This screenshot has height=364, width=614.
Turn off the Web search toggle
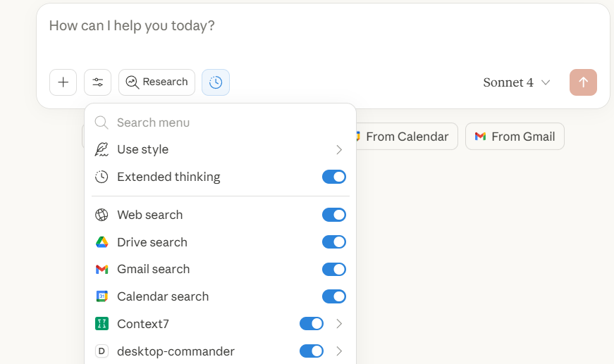(x=334, y=215)
